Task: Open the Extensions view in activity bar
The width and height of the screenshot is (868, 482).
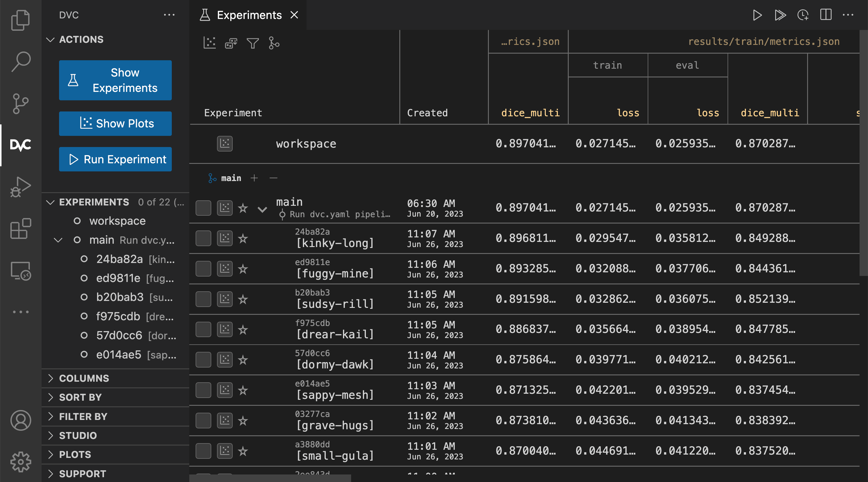Action: 20,229
